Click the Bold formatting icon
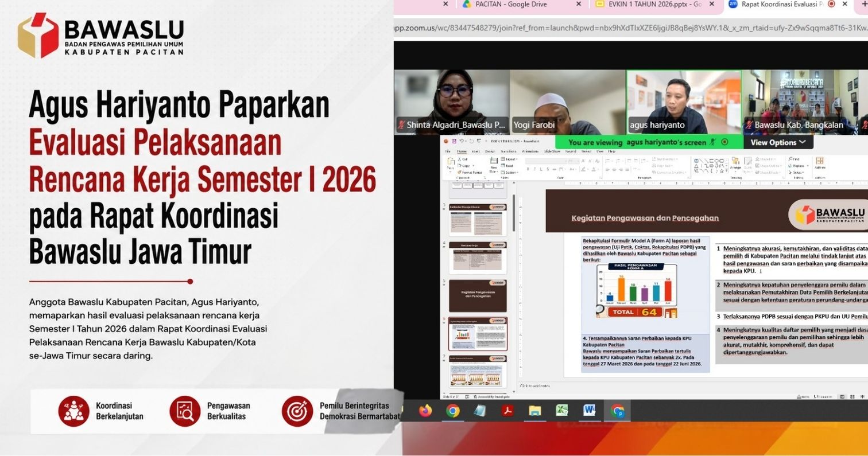The width and height of the screenshot is (868, 456). click(528, 169)
